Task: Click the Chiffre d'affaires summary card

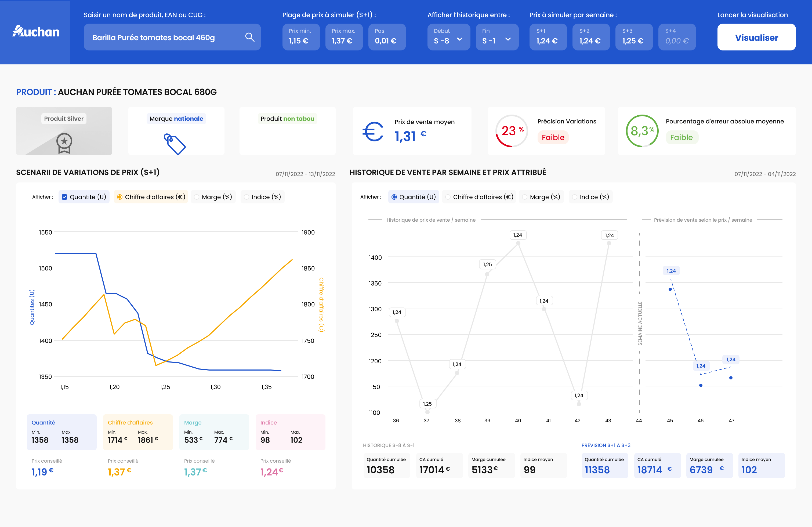Action: tap(138, 432)
